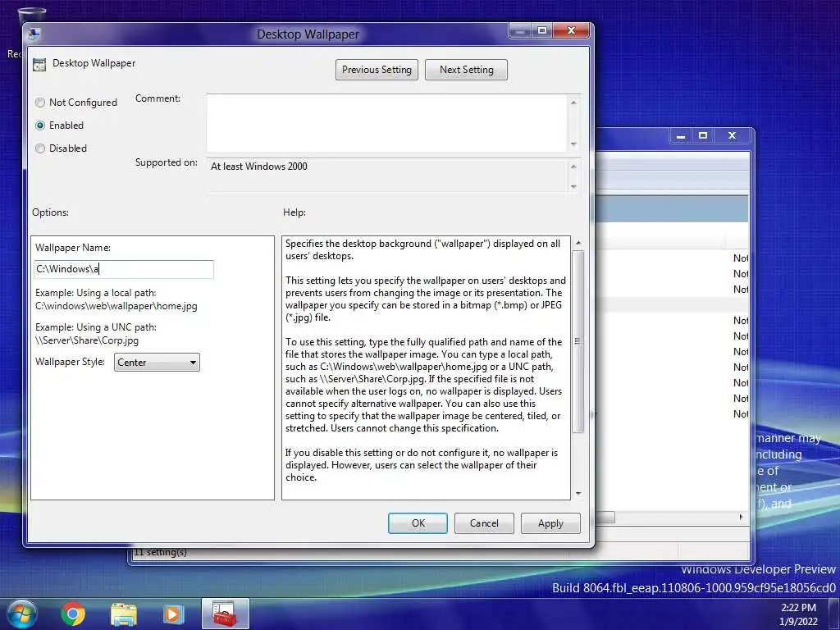The image size is (840, 630).
Task: Launch Google Chrome from the taskbar
Action: point(73,614)
